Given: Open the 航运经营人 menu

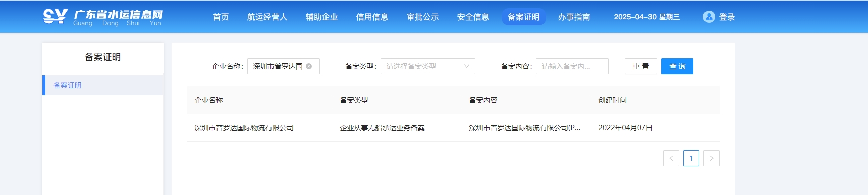Looking at the screenshot, I should [267, 17].
